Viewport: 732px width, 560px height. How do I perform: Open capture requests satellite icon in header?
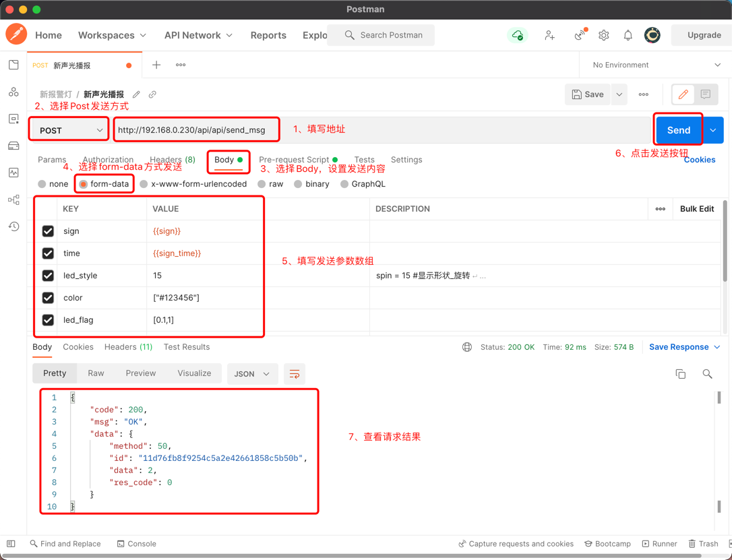(x=580, y=34)
